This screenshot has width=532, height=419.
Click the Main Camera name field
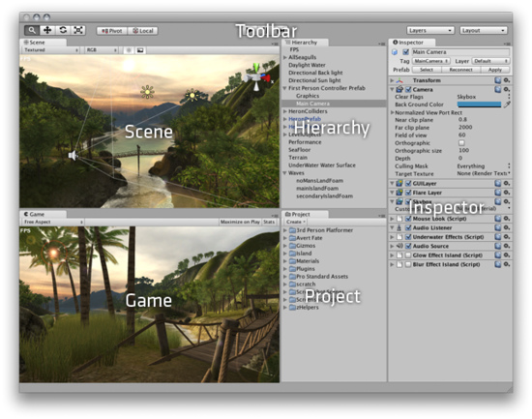click(460, 52)
